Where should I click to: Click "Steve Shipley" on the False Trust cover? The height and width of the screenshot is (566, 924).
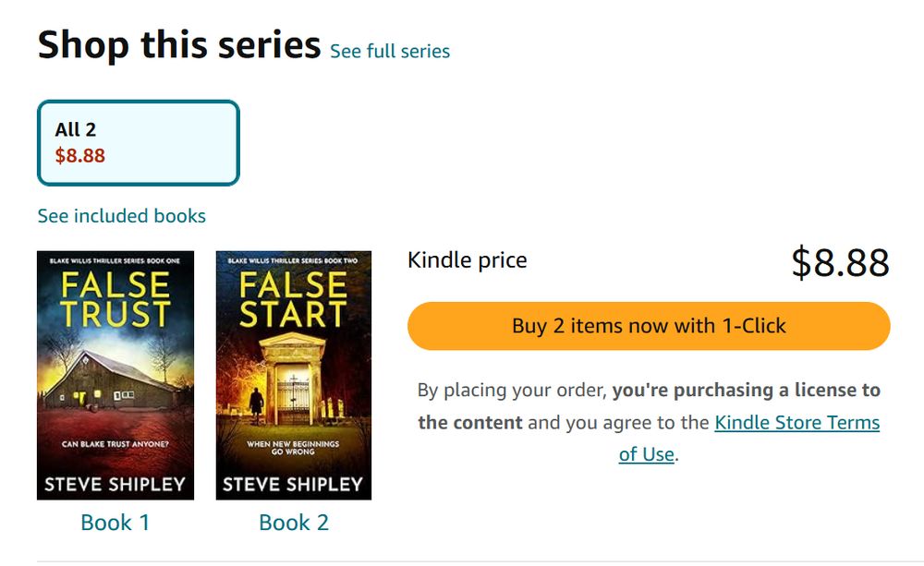click(x=115, y=485)
